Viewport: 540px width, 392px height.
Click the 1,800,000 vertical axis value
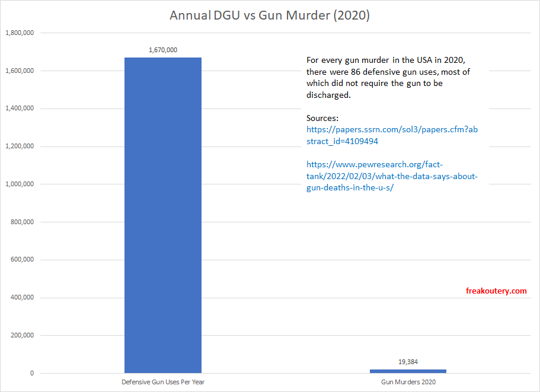(21, 33)
